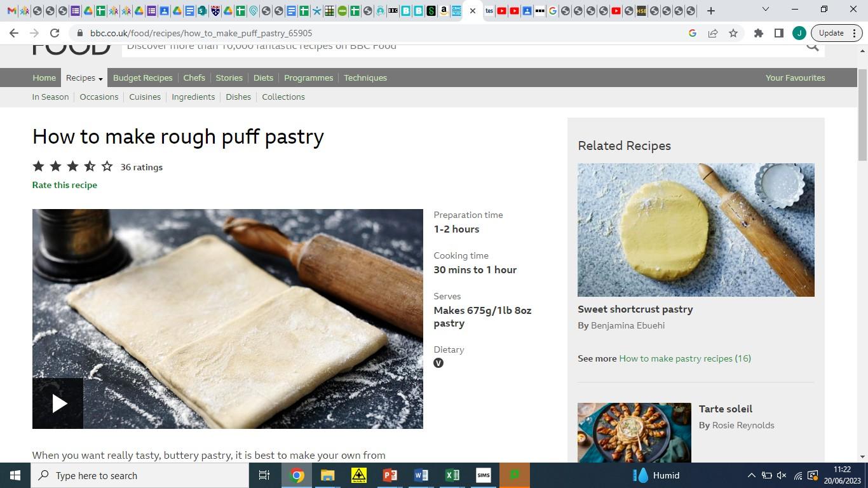Launch Word from the taskbar
Image resolution: width=868 pixels, height=488 pixels.
click(x=421, y=475)
